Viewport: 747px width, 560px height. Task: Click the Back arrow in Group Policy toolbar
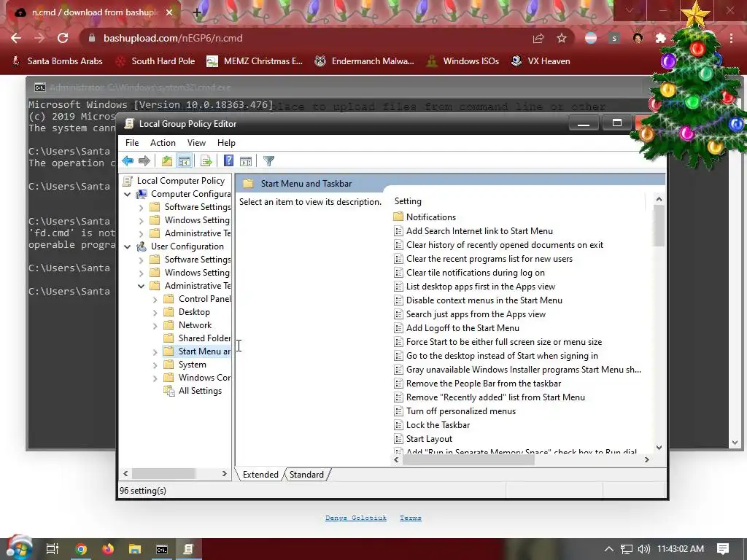(128, 161)
